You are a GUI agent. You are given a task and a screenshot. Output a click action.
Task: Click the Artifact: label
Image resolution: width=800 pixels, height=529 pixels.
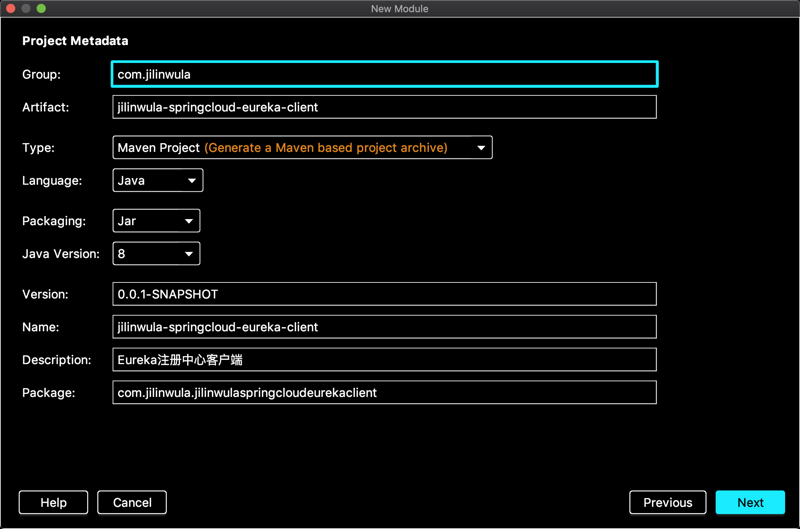[45, 107]
